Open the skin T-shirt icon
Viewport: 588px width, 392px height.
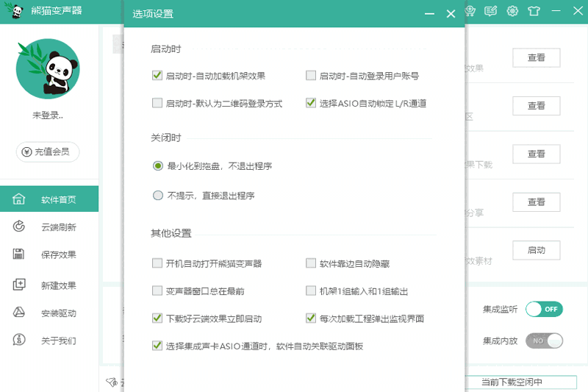tap(534, 11)
